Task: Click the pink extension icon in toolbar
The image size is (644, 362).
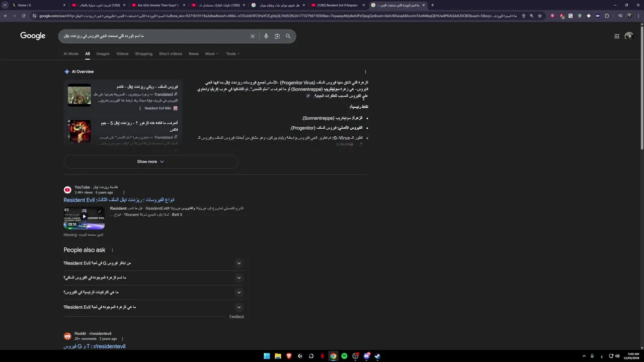Action: tap(552, 16)
